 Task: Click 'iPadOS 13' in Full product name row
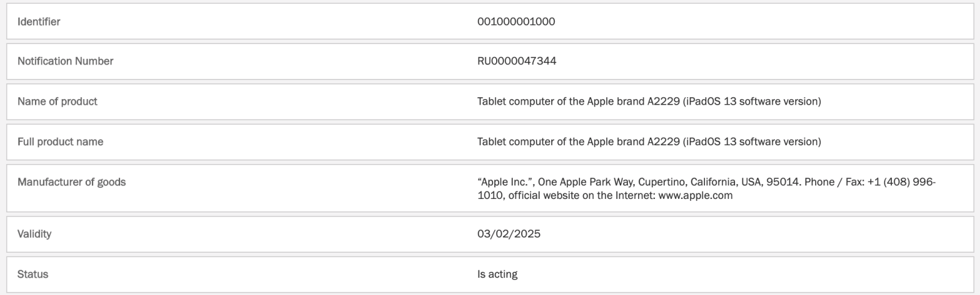point(711,142)
